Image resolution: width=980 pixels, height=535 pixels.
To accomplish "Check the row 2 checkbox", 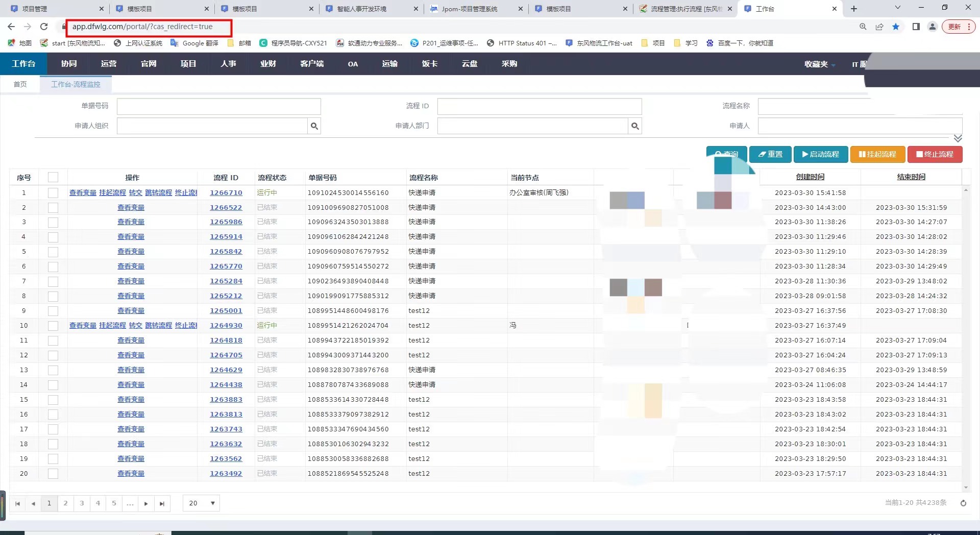I will point(53,207).
